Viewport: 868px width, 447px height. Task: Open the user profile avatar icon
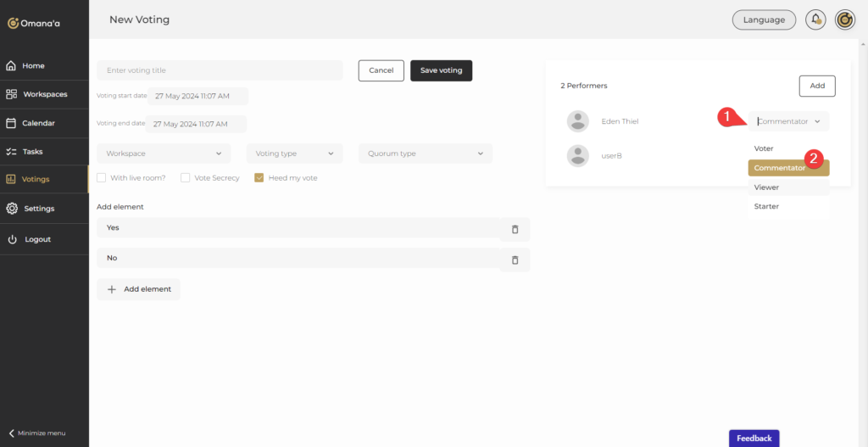tap(844, 20)
